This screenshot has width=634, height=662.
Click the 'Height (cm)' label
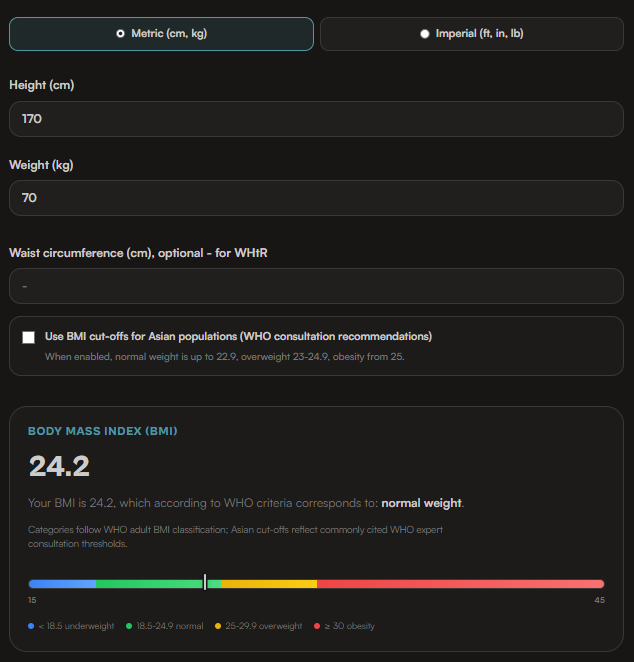42,85
